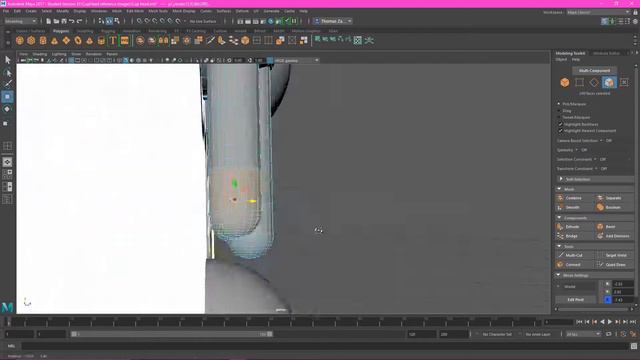Screen dimensions: 640x360
Task: Toggle Highlight Nearest Component checkbox
Action: coord(560,131)
